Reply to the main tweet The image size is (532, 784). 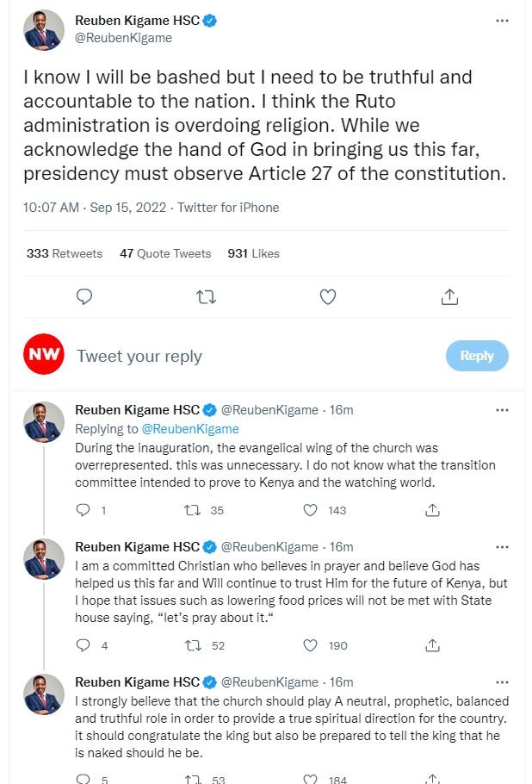point(84,296)
